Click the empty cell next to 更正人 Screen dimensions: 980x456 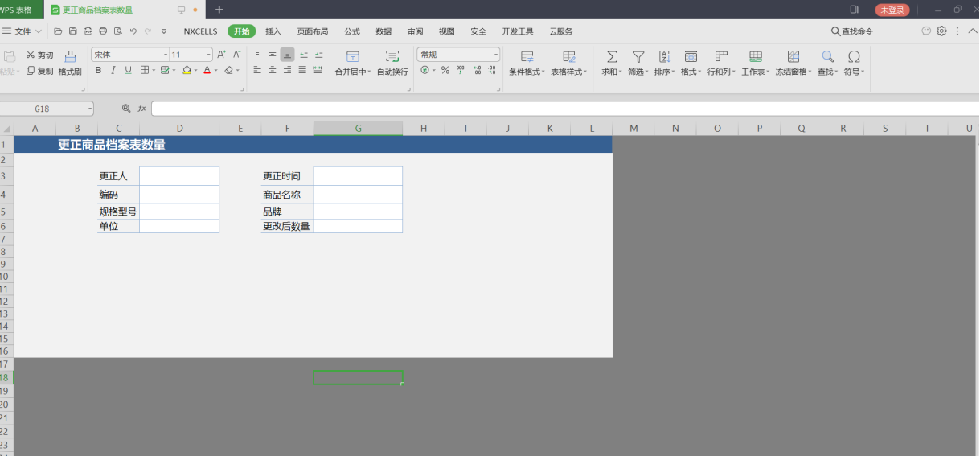tap(179, 176)
